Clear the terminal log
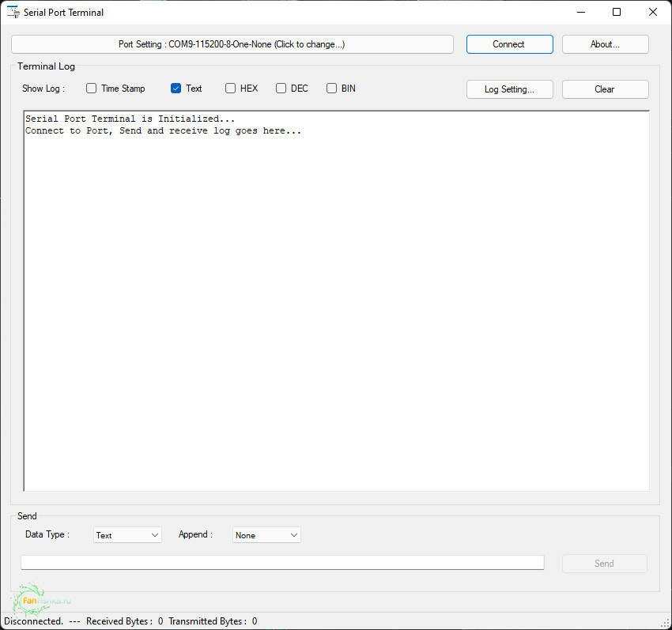 (605, 89)
